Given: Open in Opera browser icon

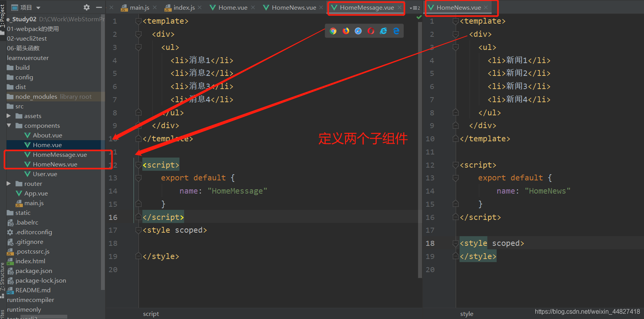Looking at the screenshot, I should pos(371,31).
